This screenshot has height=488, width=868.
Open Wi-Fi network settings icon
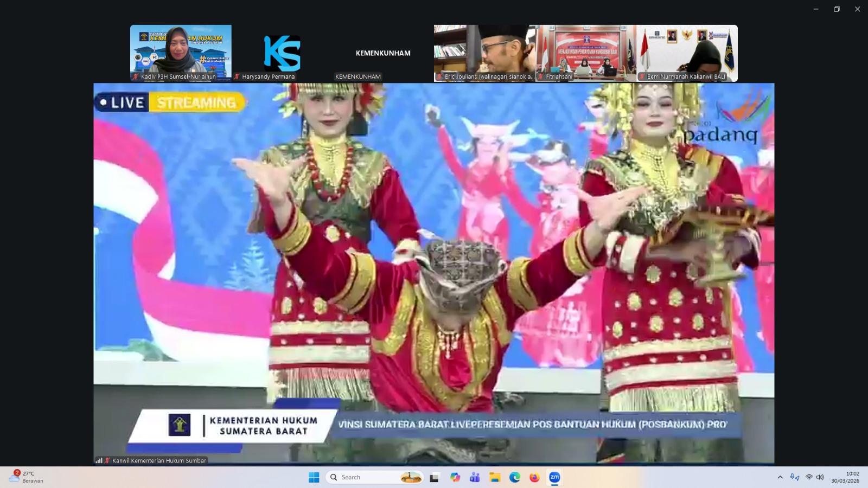pos(809,477)
